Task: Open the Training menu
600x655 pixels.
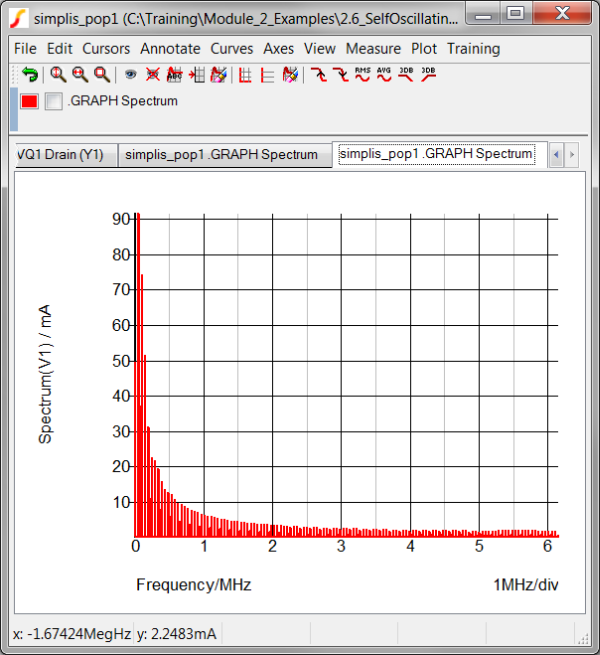Action: coord(473,48)
